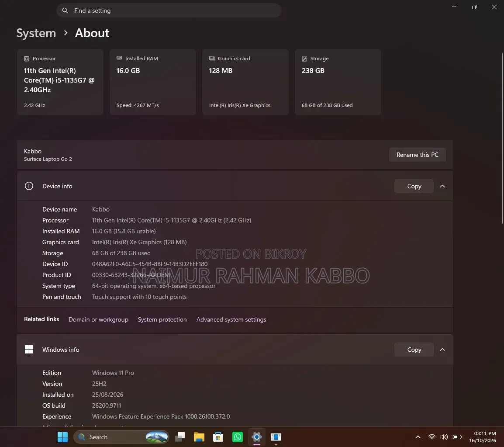Open the Windows Start menu
This screenshot has height=447, width=504.
tap(62, 437)
